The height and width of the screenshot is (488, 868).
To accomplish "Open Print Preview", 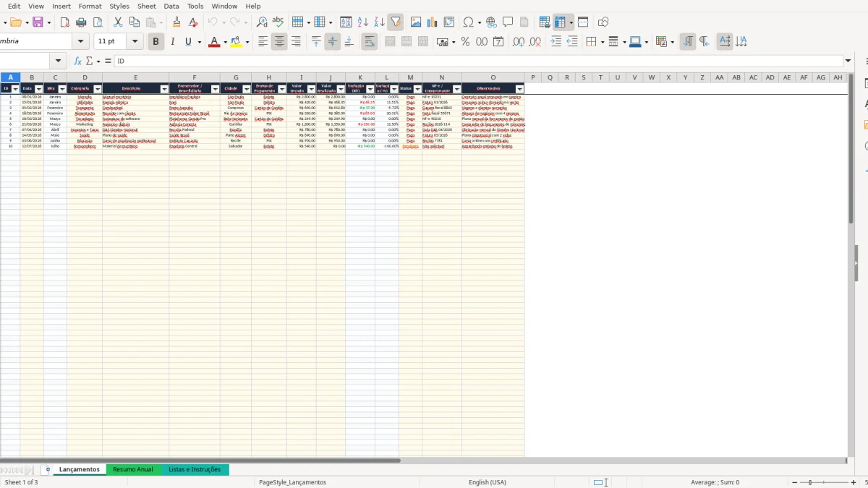I will click(x=98, y=22).
